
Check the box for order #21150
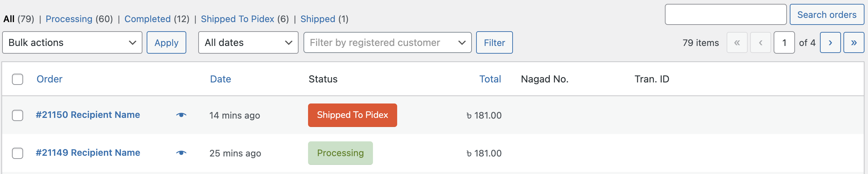(18, 115)
